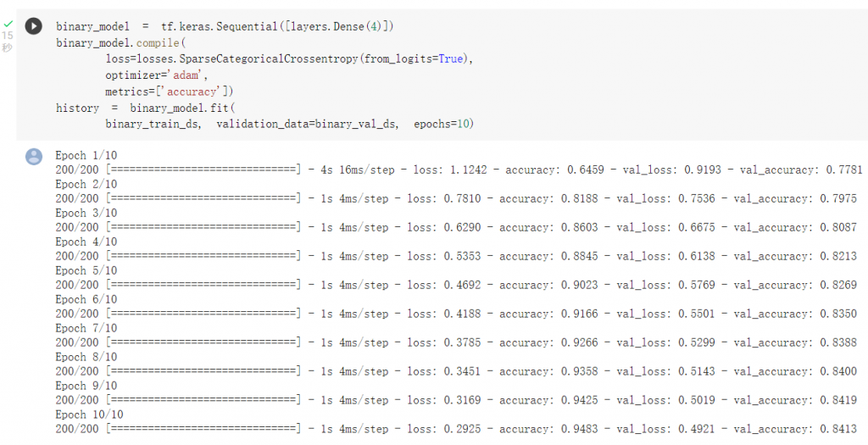Viewport: 868px width, 445px height.
Task: Run the code cell with play button
Action: point(34,26)
